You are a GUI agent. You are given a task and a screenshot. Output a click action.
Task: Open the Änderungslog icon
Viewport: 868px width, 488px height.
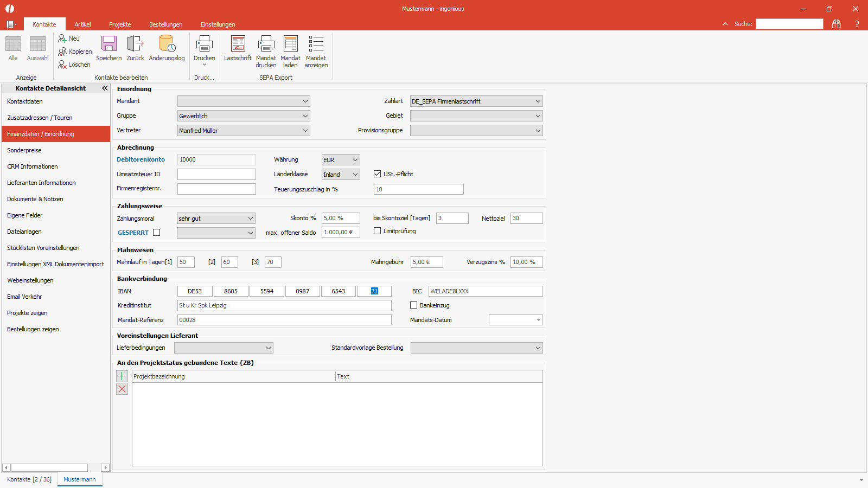pyautogui.click(x=167, y=44)
